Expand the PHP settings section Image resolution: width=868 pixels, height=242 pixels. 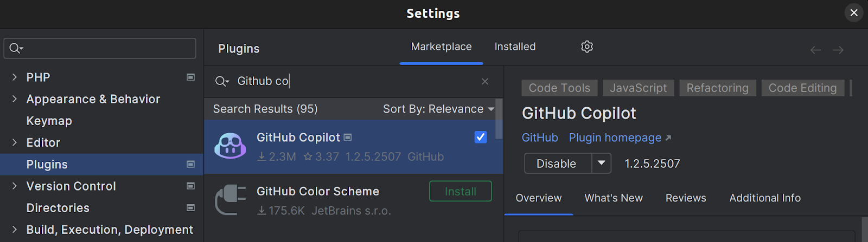coord(15,77)
